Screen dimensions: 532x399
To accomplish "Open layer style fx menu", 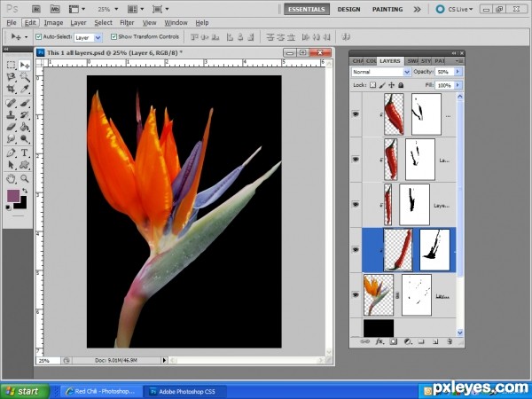I will coord(379,341).
